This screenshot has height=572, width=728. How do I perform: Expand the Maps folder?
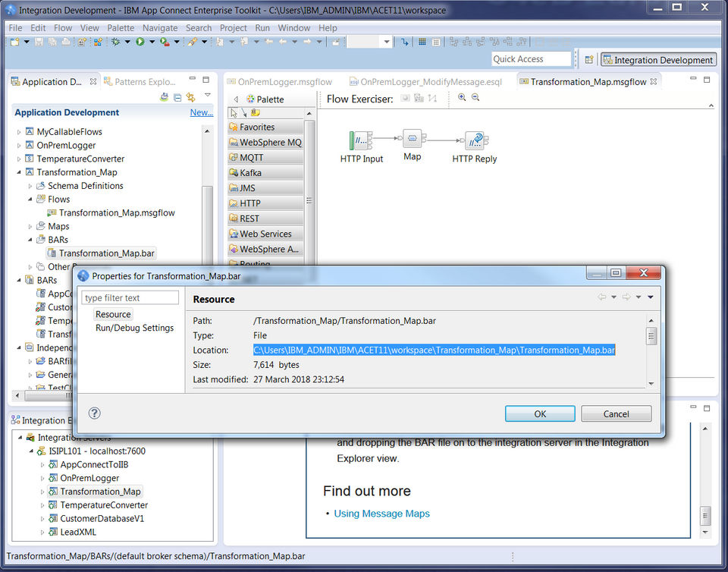click(30, 227)
